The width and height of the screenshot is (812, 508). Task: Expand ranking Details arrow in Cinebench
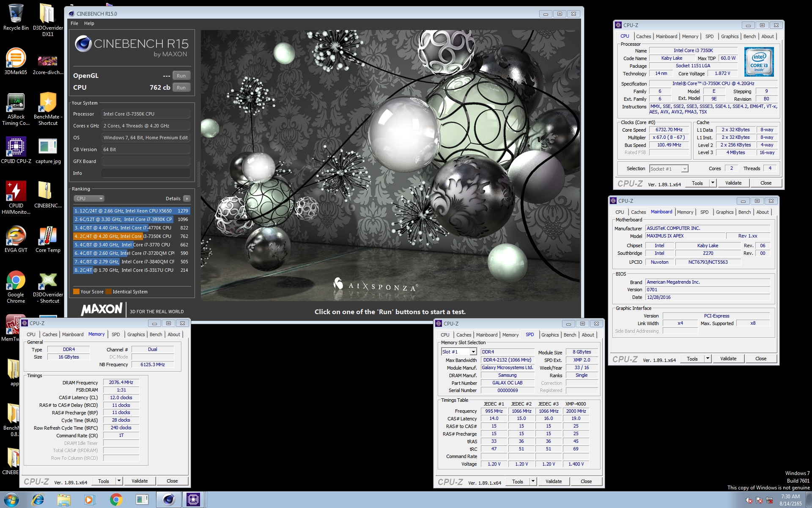pyautogui.click(x=187, y=199)
